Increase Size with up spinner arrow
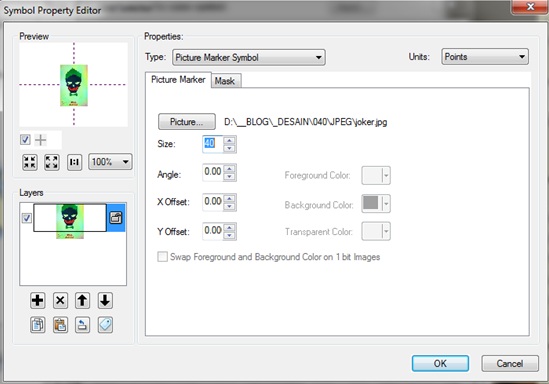 click(229, 140)
